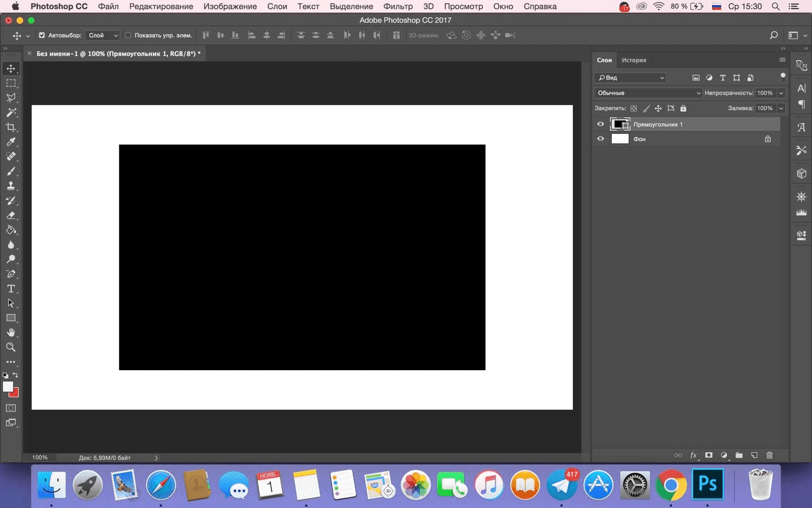Hide the Прямоугольник 1 layer

[x=601, y=124]
